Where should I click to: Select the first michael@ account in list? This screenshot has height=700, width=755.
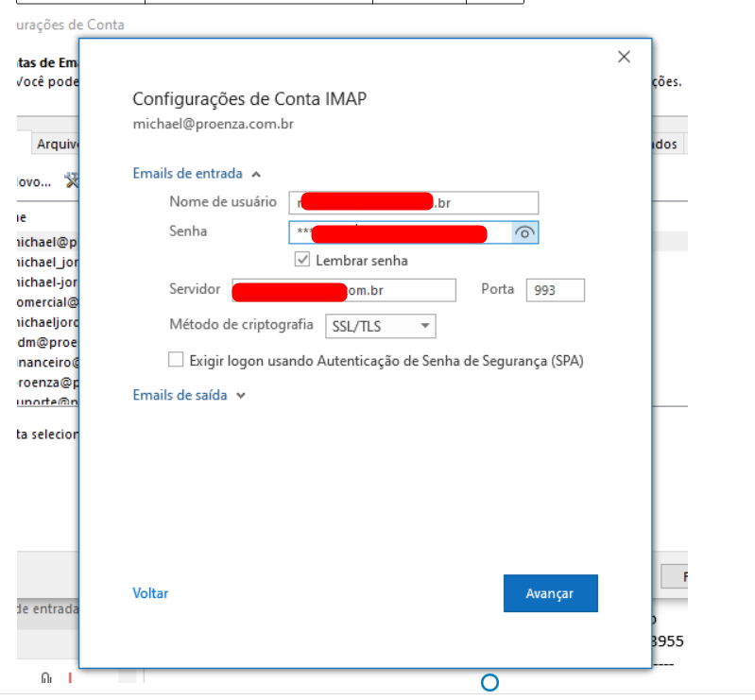pyautogui.click(x=47, y=242)
